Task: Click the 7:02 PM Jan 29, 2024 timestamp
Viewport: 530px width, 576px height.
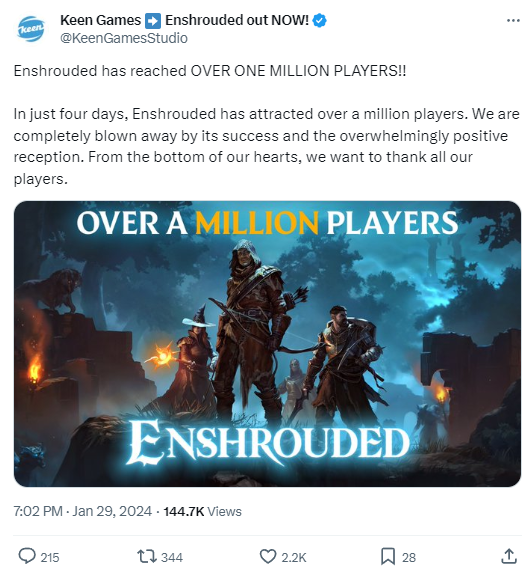Action: click(83, 511)
